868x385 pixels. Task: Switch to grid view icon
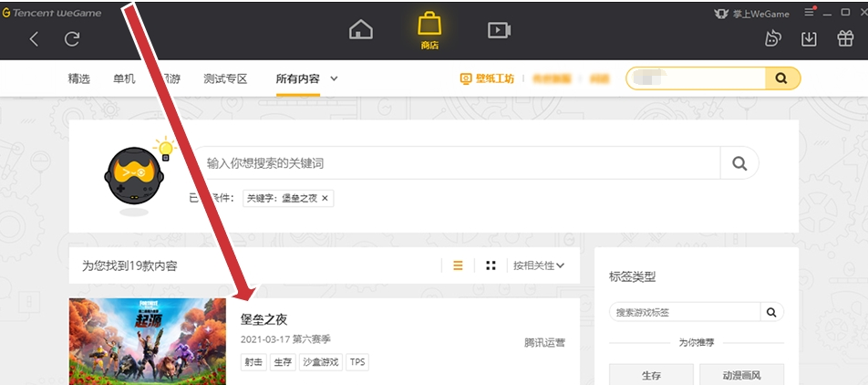(x=491, y=265)
